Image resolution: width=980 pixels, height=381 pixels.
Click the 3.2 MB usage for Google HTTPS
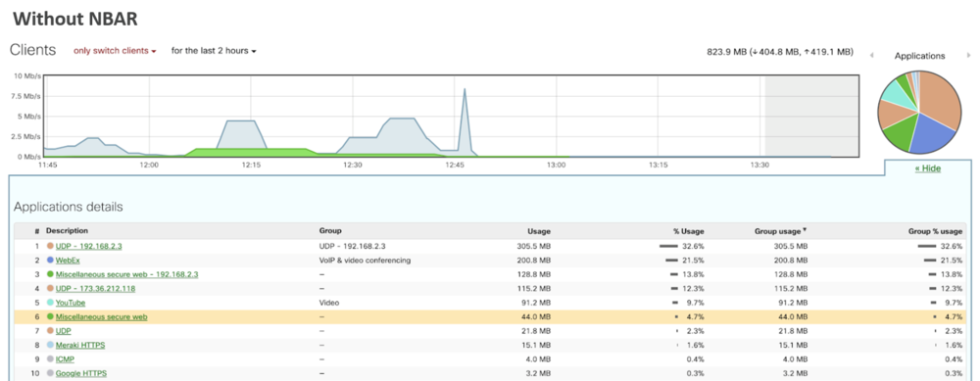click(x=537, y=373)
